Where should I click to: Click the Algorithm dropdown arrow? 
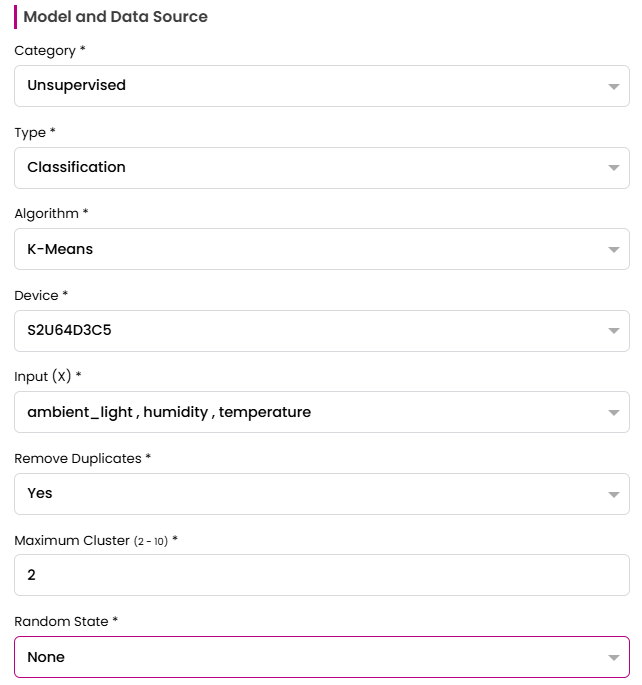614,250
